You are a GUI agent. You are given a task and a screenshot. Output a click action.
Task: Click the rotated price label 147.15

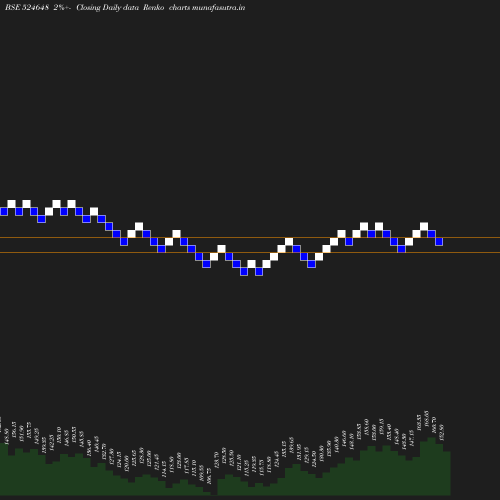pos(412,438)
